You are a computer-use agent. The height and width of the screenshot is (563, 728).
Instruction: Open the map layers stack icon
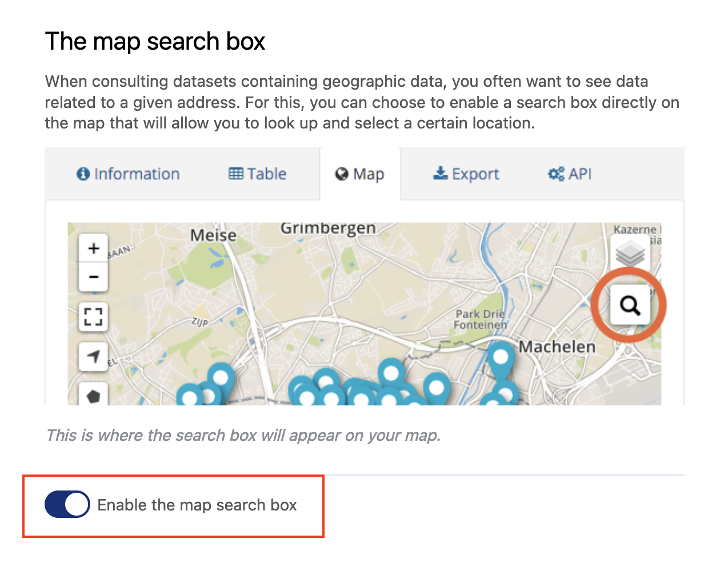[x=630, y=254]
